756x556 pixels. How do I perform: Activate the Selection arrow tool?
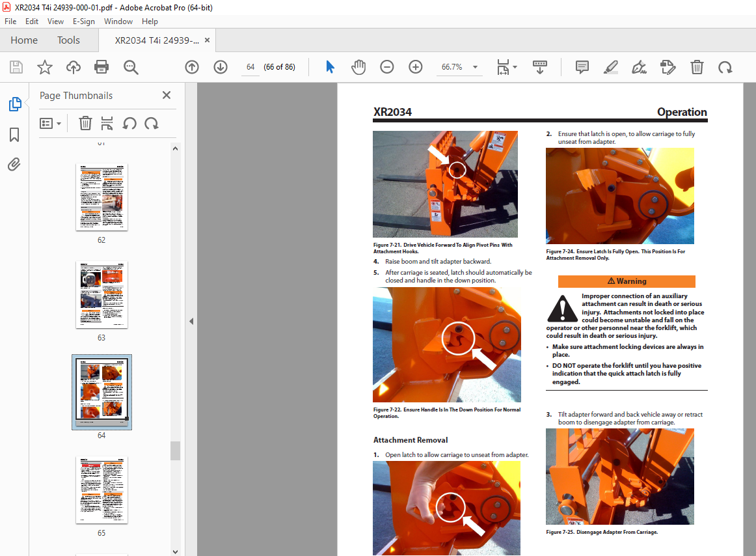tap(330, 67)
